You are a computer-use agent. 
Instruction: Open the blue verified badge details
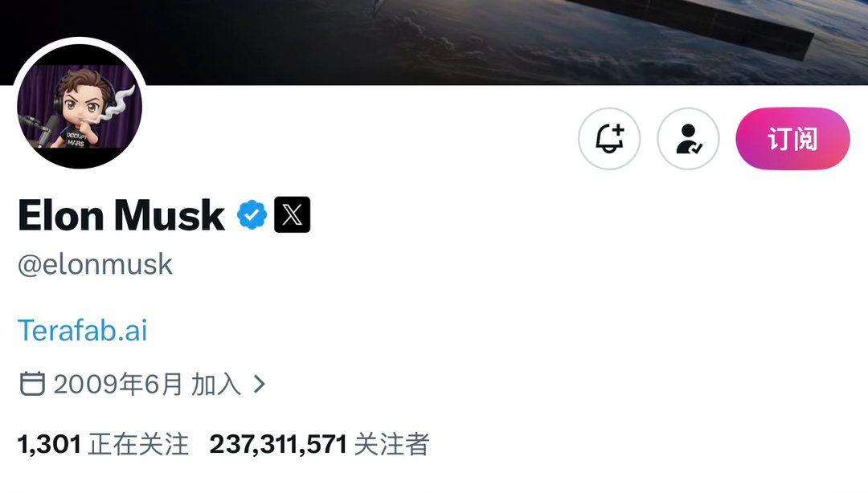click(x=252, y=214)
